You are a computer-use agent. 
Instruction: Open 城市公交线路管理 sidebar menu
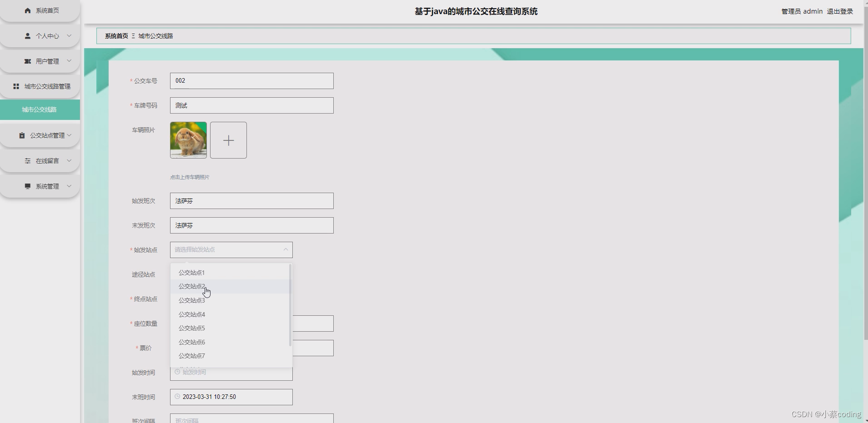click(40, 86)
